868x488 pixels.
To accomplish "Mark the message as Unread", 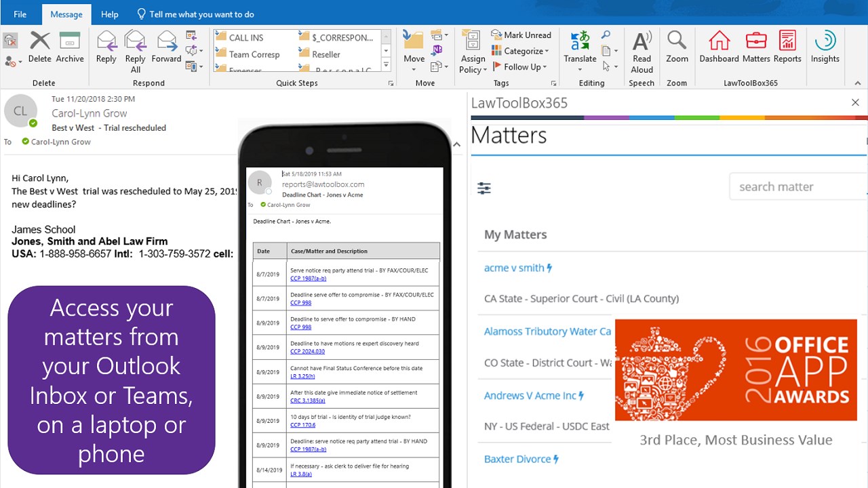I will coord(521,35).
